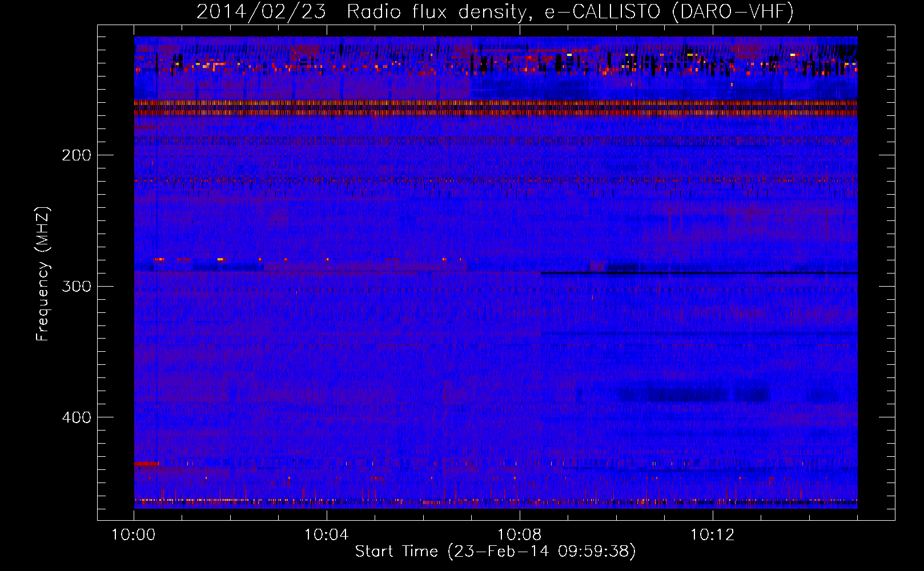Click the "Start Time (23-Feb-14 09:59:38)" label
The width and height of the screenshot is (924, 571).
496,552
